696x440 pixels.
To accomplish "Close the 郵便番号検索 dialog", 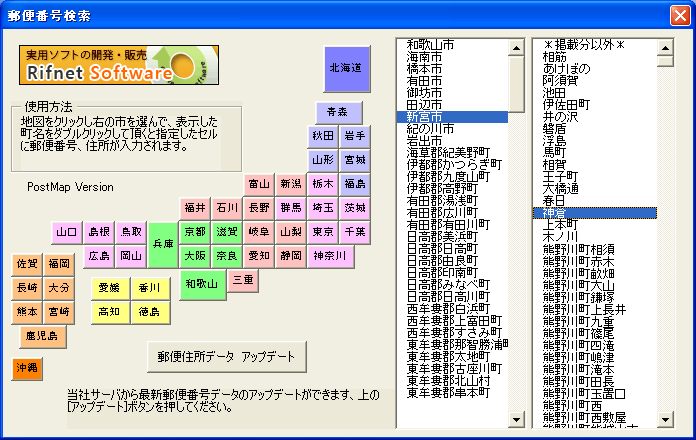I will tap(676, 15).
